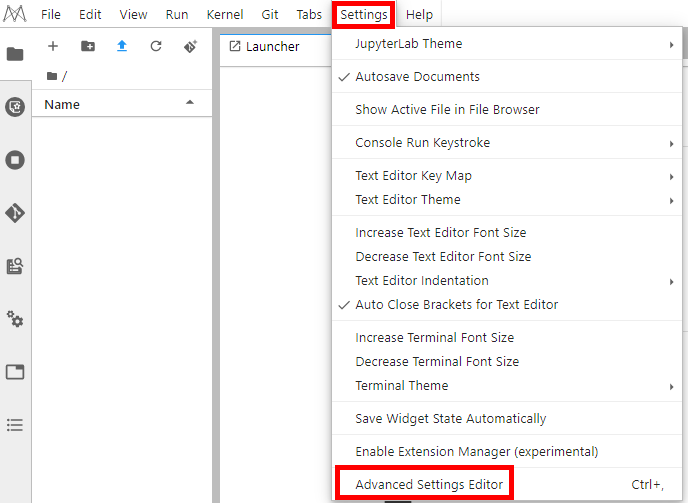The width and height of the screenshot is (688, 503).
Task: Open the Run menu
Action: pos(177,14)
